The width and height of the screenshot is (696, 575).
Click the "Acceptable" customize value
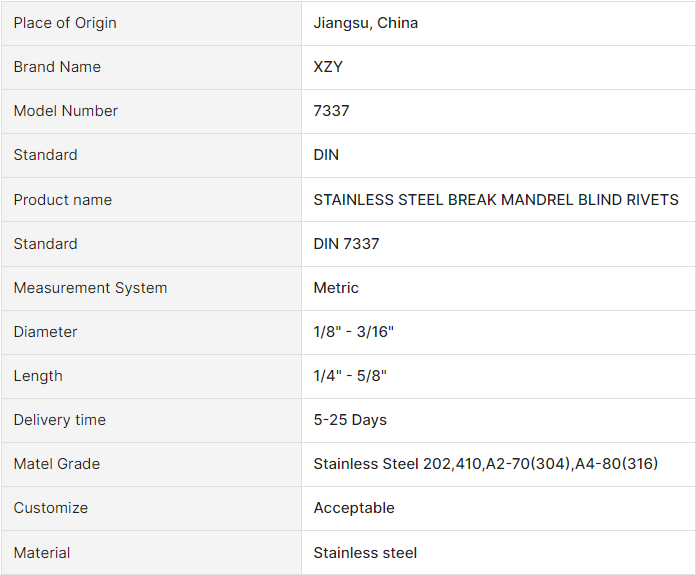[354, 508]
